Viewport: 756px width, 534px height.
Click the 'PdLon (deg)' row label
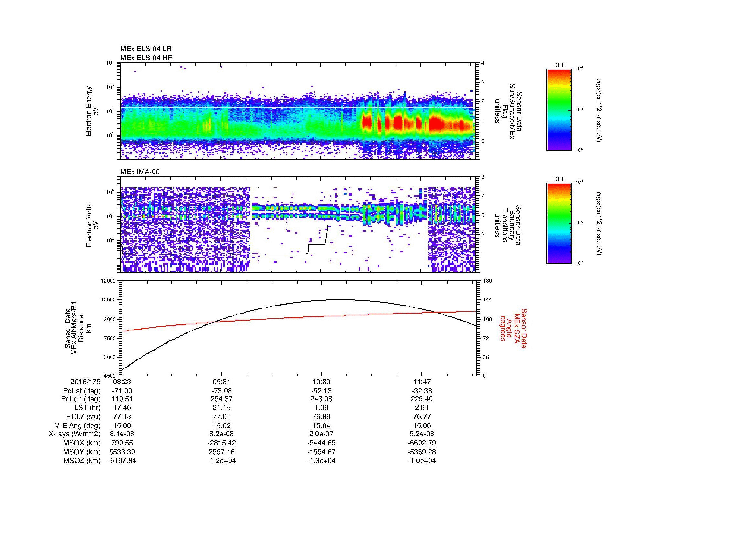(x=81, y=399)
